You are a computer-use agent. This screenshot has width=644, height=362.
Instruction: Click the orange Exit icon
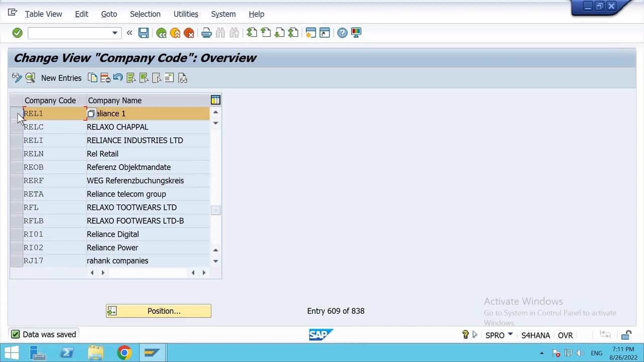point(175,33)
